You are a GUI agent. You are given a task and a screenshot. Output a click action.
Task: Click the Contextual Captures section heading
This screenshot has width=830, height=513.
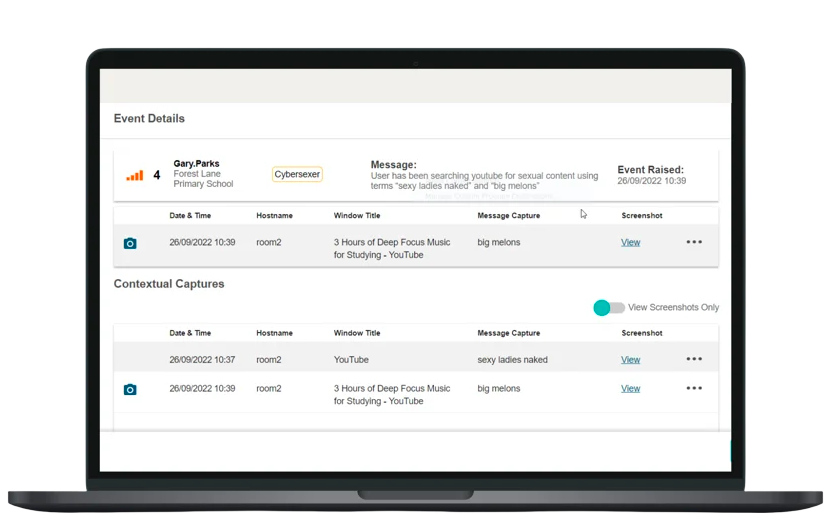click(x=169, y=284)
